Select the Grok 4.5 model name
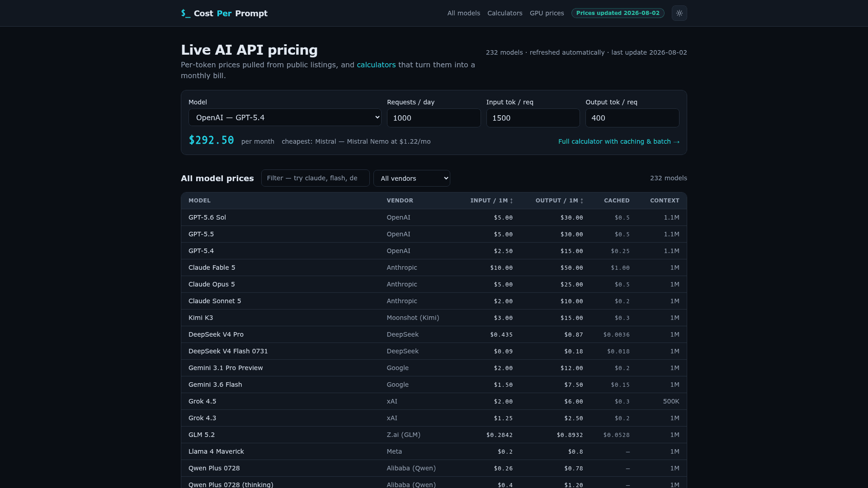The image size is (868, 488). 203,401
